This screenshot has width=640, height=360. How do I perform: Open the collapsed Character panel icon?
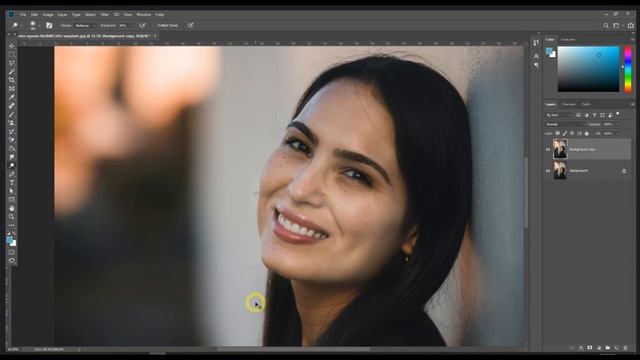[x=536, y=56]
